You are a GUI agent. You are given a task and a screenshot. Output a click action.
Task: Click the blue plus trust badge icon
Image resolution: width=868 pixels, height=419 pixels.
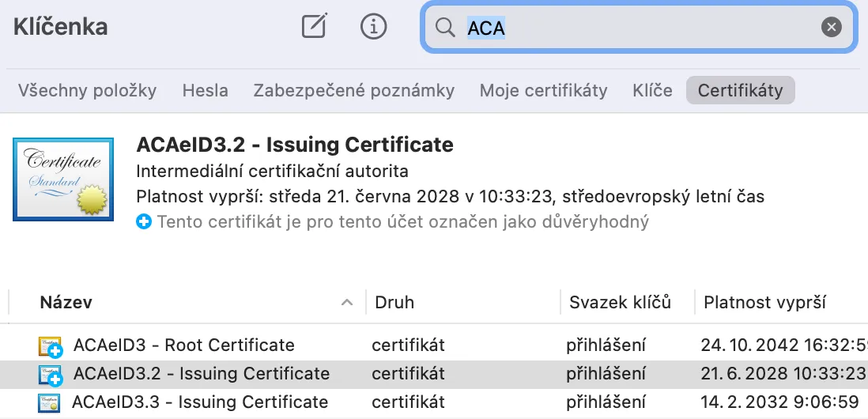pos(143,222)
